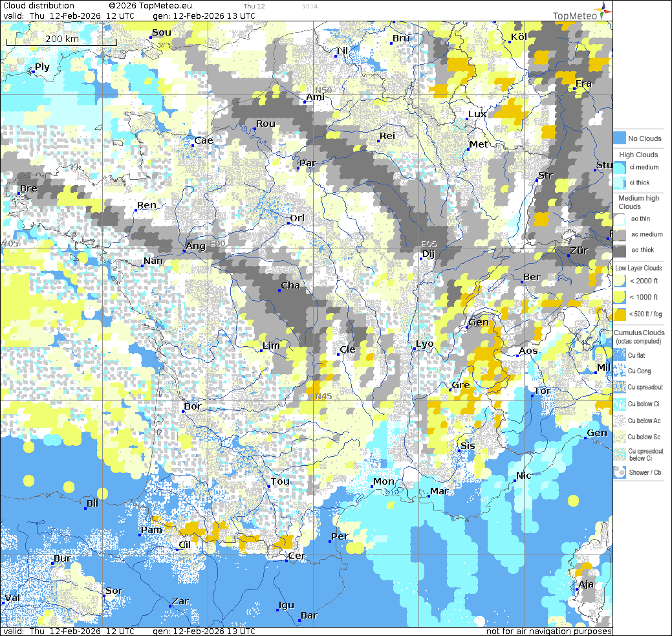Click the < 500 ft / fog swatch
Screen dimensions: 672x636
click(x=620, y=314)
